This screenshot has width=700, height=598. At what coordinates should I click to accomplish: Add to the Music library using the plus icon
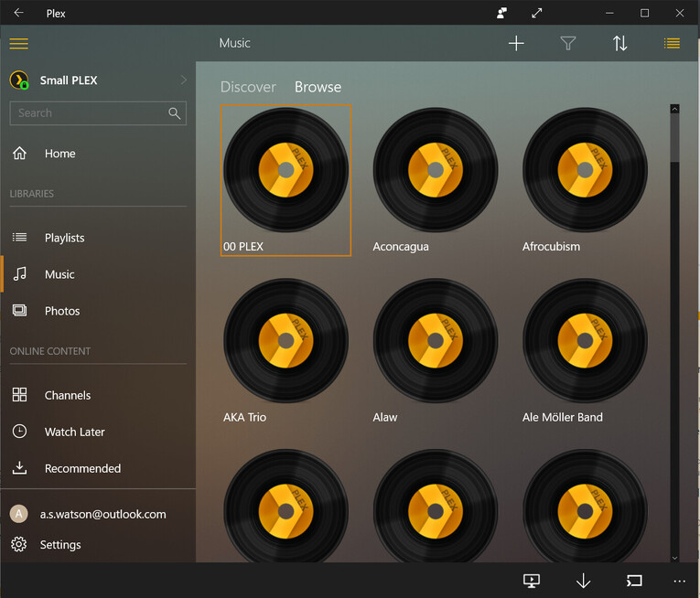pyautogui.click(x=516, y=43)
